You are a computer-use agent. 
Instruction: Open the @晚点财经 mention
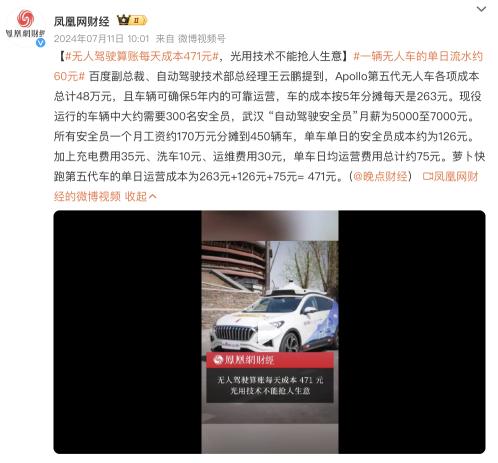click(x=380, y=176)
